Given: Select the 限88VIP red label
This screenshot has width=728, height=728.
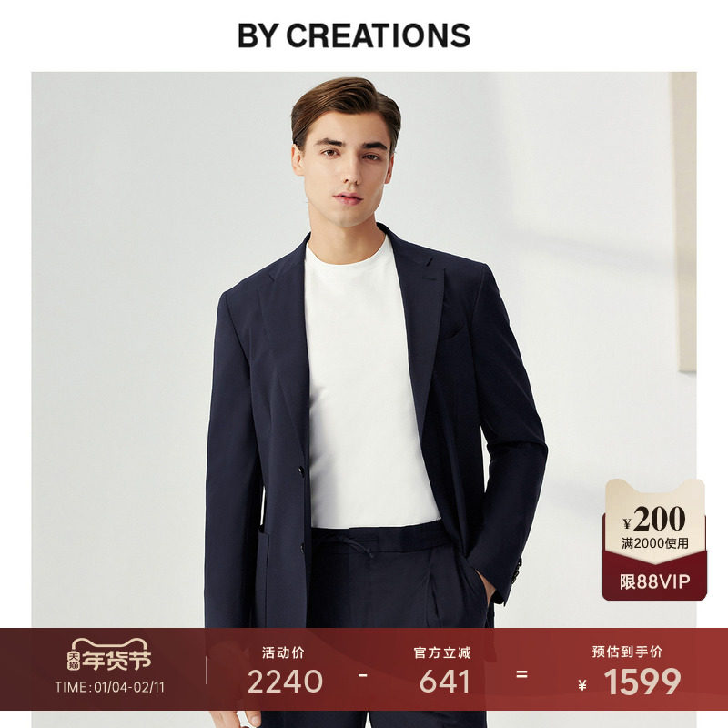Looking at the screenshot, I should (654, 581).
